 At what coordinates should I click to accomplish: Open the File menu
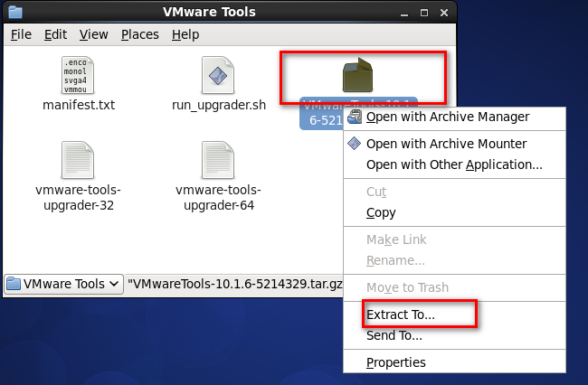click(x=21, y=34)
